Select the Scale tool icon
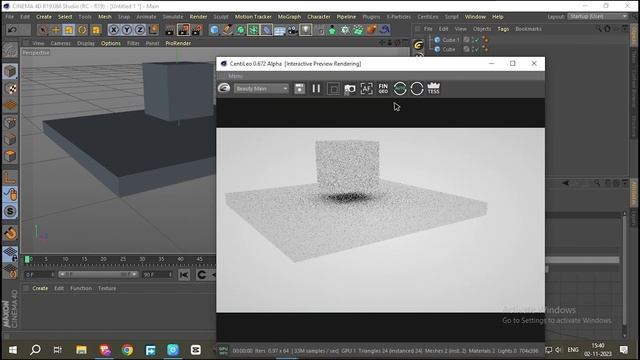Screen dimensions: 640x360 click(x=69, y=30)
